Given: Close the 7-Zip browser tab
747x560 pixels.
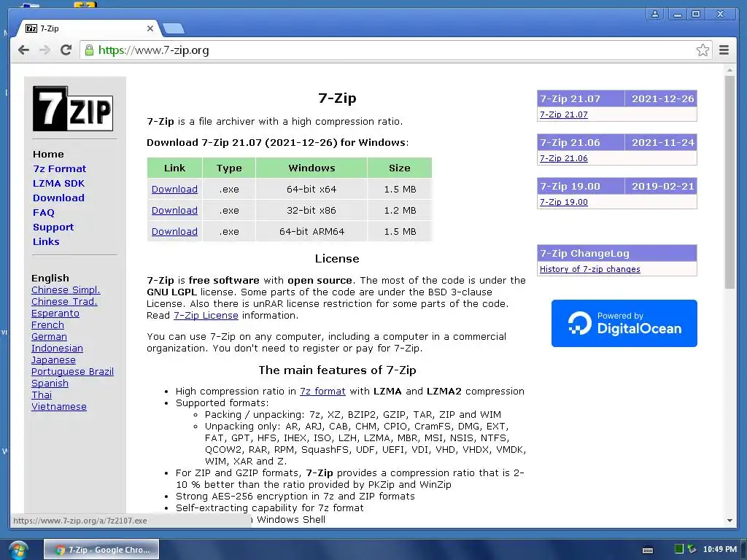Looking at the screenshot, I should tap(150, 28).
